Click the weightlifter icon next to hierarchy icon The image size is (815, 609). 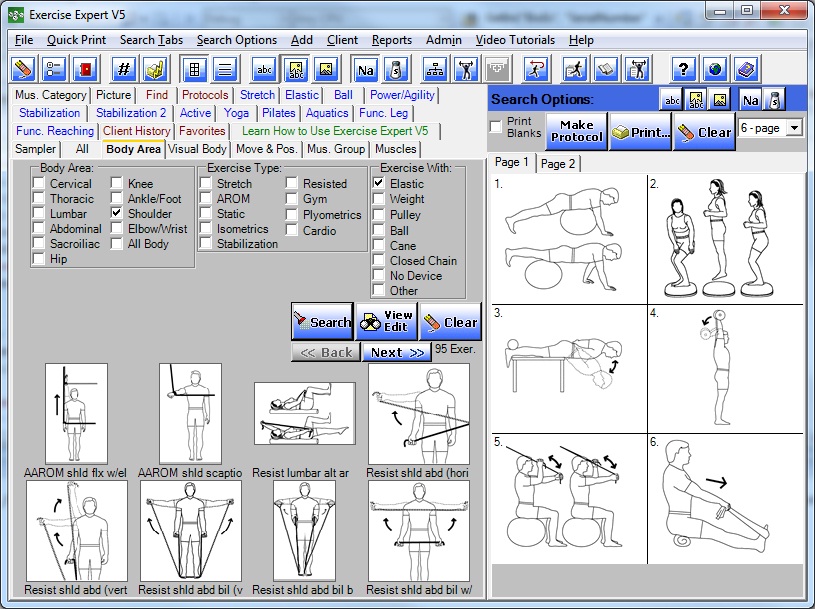click(466, 69)
